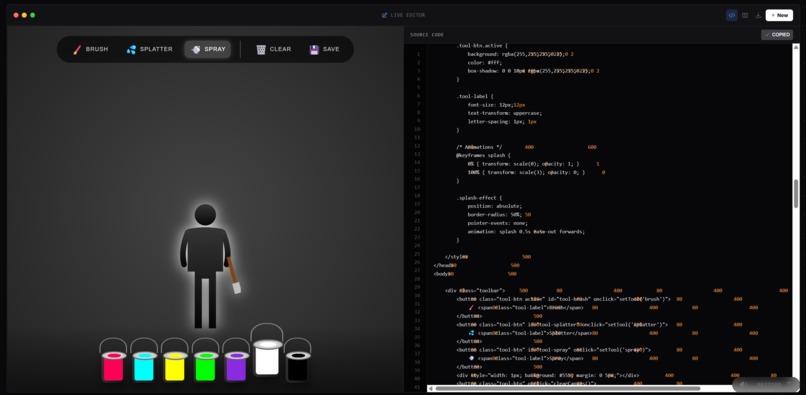Viewport: 806px width, 395px height.
Task: Switch to the code view icon
Action: pyautogui.click(x=731, y=15)
